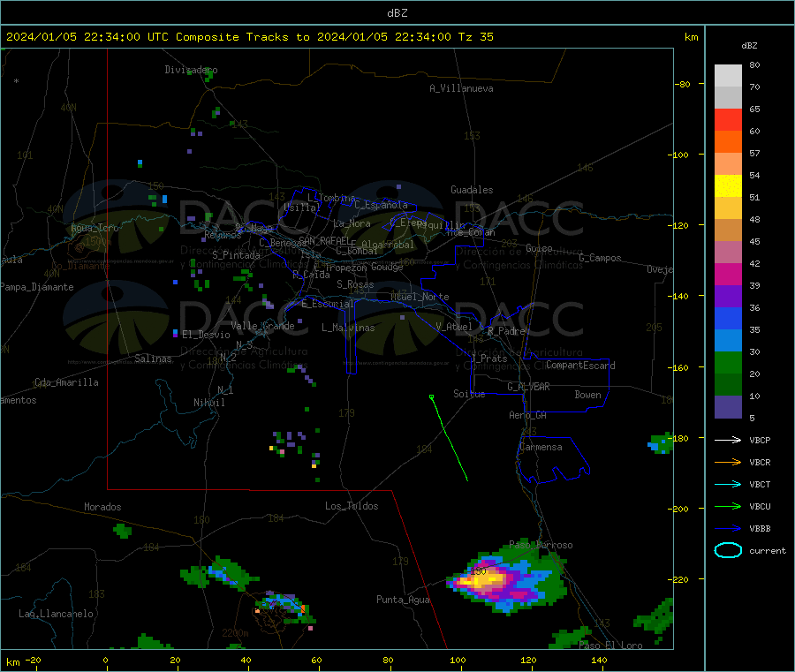Pick the yellow 54 dBZ legend swatch

click(x=728, y=185)
